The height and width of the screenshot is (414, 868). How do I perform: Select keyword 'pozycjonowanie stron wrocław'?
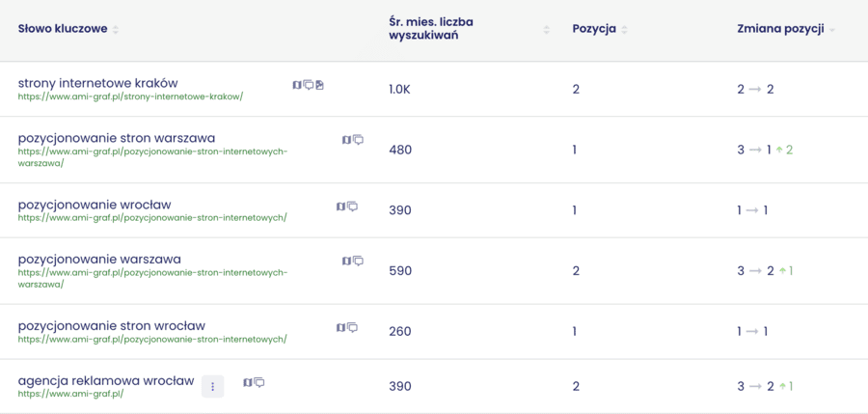click(x=112, y=325)
